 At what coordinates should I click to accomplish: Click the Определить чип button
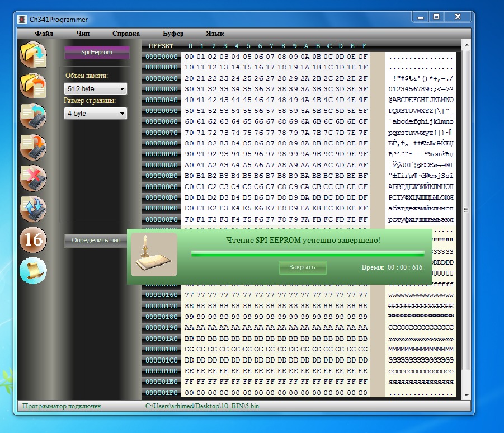[96, 241]
